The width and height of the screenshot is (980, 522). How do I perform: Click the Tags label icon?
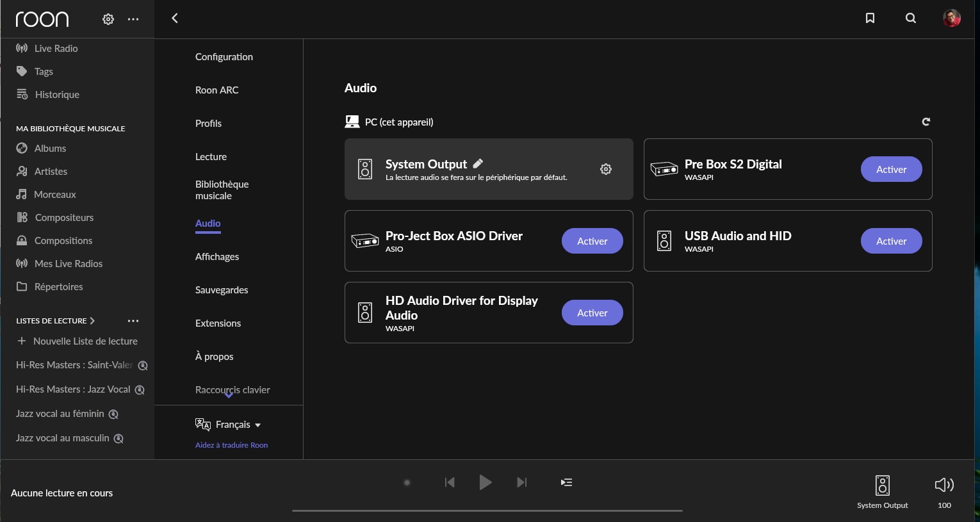(x=22, y=71)
